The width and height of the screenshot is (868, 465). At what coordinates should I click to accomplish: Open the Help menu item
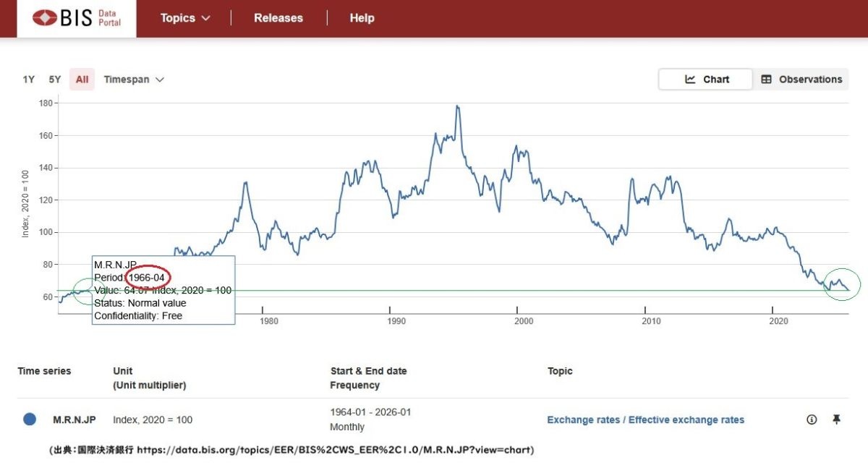coord(362,18)
